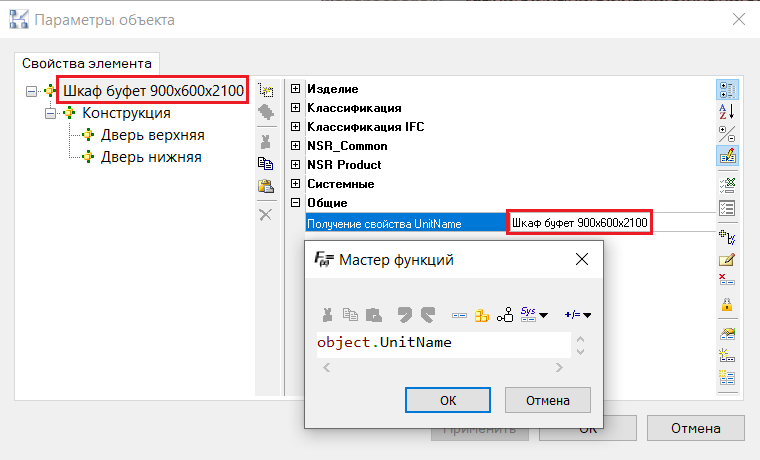
Task: Click formula field scroll-down arrow
Action: click(580, 351)
